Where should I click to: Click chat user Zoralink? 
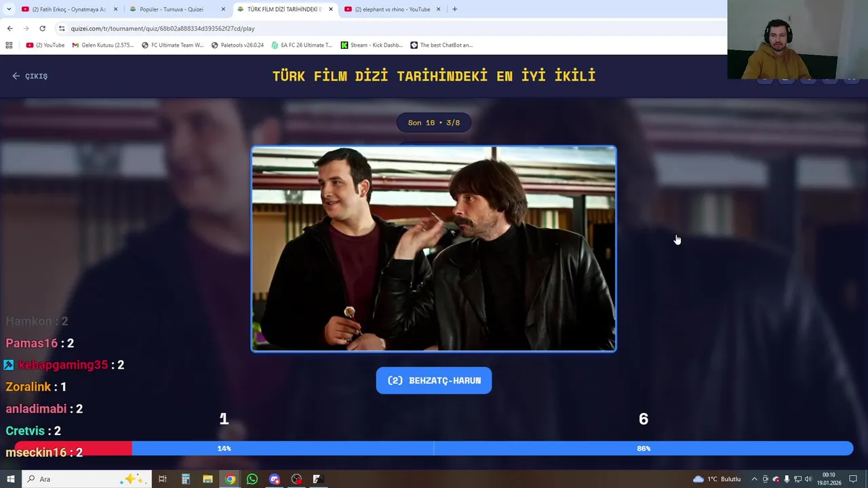pos(28,386)
